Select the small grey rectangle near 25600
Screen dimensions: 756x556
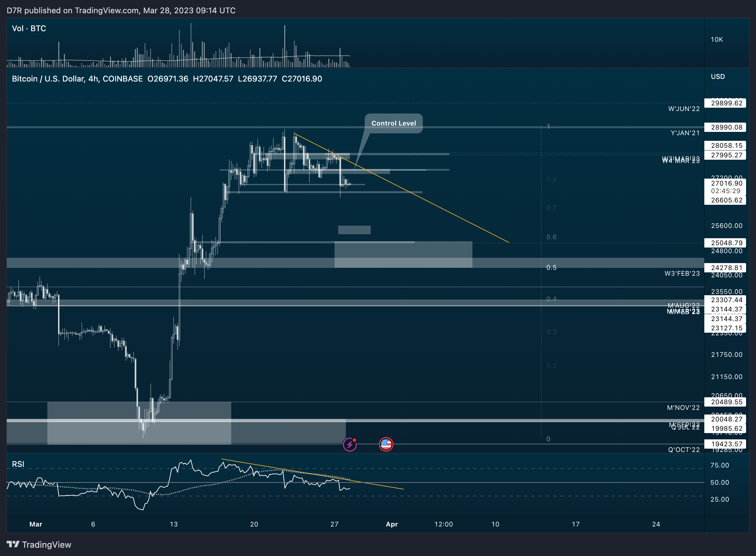click(x=354, y=230)
